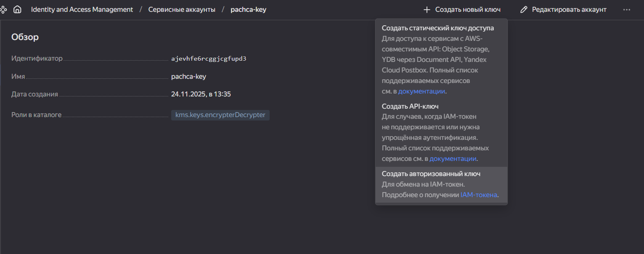Screen dimensions: 644x254
Task: Navigate to Сервисные аккаунты breadcrumb
Action: [182, 9]
